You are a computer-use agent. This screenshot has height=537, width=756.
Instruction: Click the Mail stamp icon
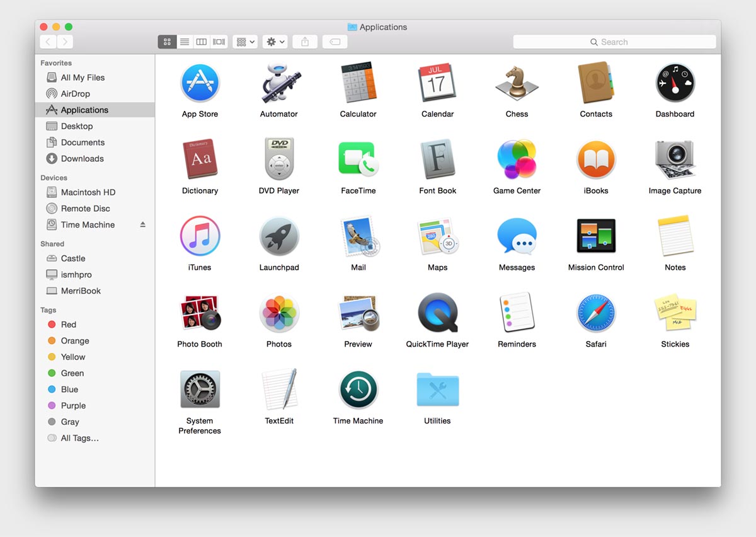tap(358, 236)
